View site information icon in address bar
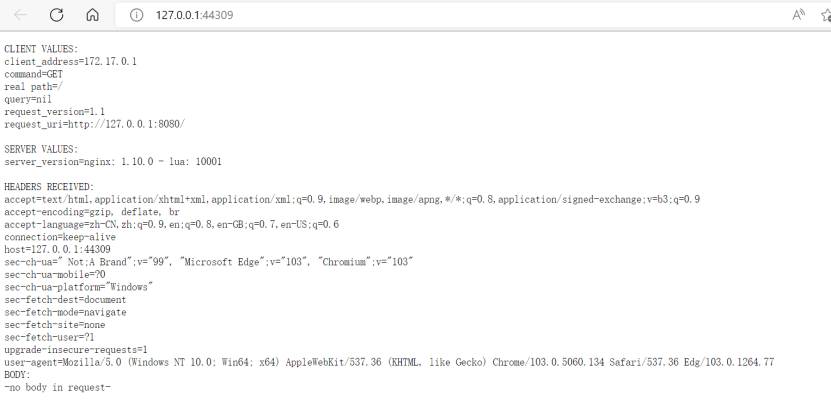This screenshot has height=402, width=831. [136, 15]
